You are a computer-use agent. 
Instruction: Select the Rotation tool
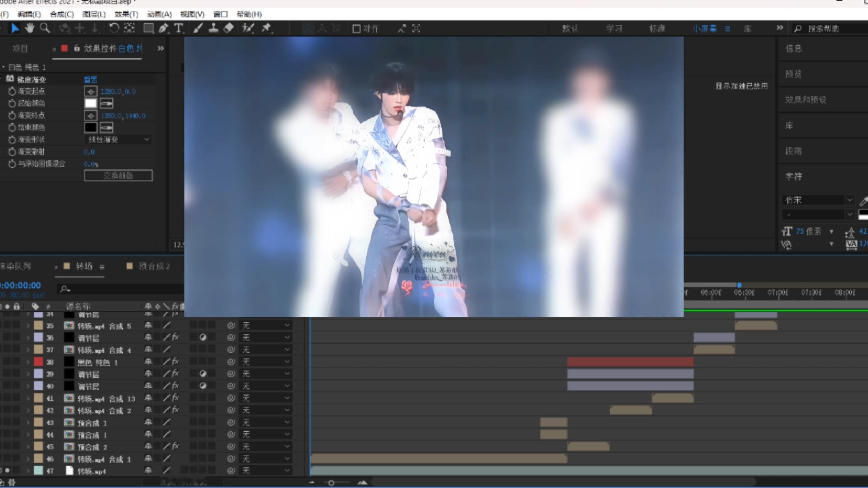(x=114, y=28)
